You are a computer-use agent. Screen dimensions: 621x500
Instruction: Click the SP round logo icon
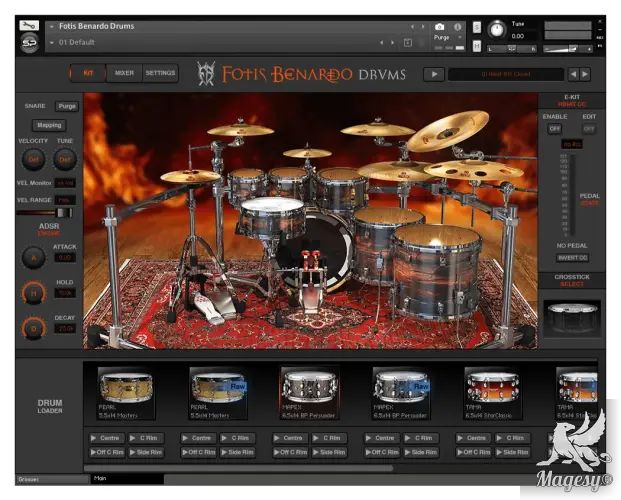coord(29,42)
